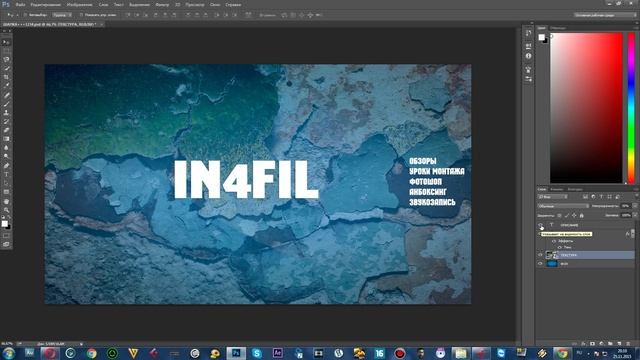Select the Pen tool
Image resolution: width=640 pixels, height=360 pixels.
6,165
